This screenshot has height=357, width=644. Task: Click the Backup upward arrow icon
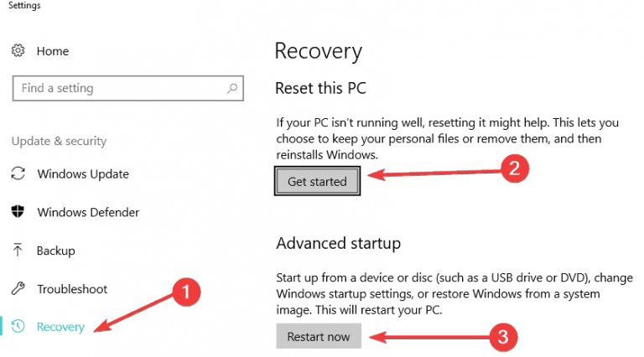[18, 250]
